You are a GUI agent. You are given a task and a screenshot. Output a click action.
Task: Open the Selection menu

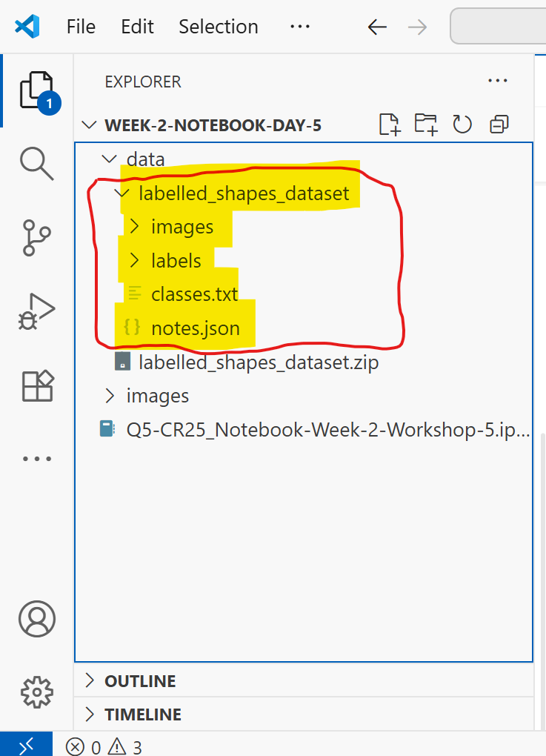218,27
